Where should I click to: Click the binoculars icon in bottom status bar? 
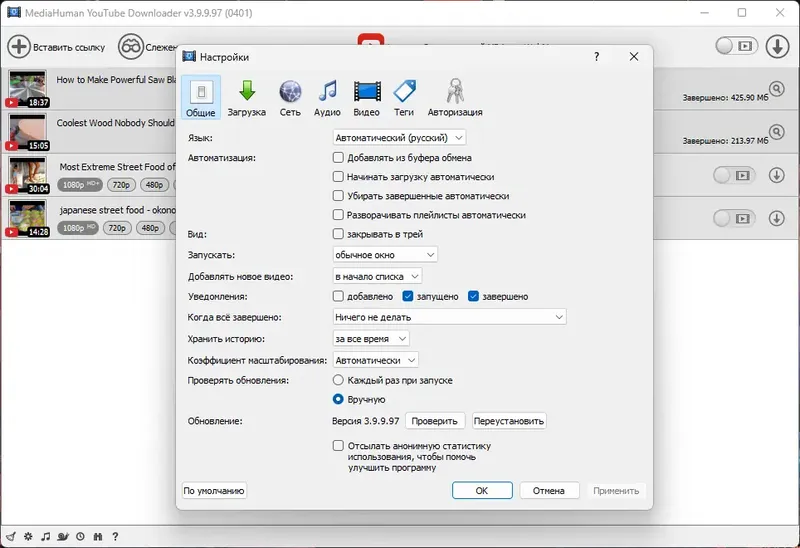[x=98, y=536]
